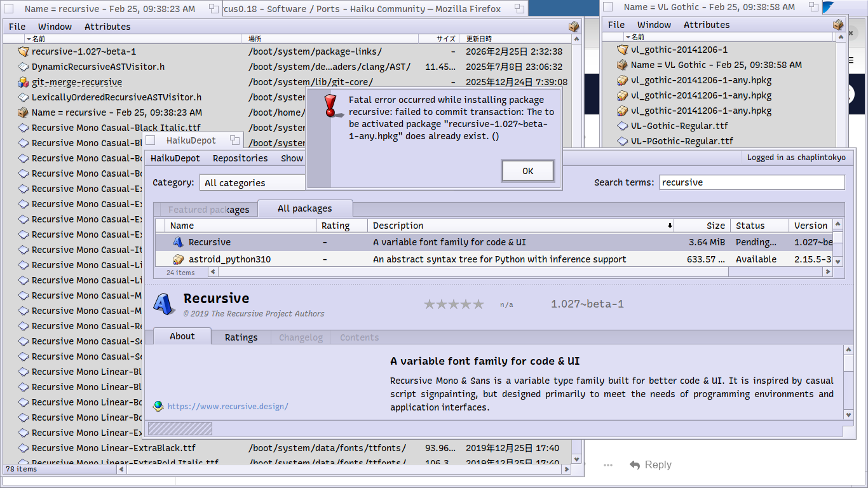Click the horizontal scrollbar under the package list
The width and height of the screenshot is (868, 488).
(467, 272)
